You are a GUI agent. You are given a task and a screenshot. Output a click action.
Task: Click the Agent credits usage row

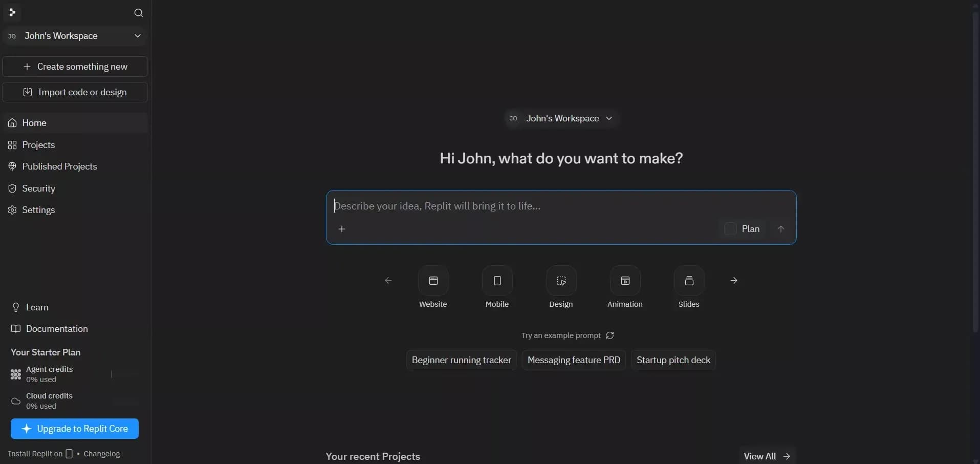tap(75, 374)
